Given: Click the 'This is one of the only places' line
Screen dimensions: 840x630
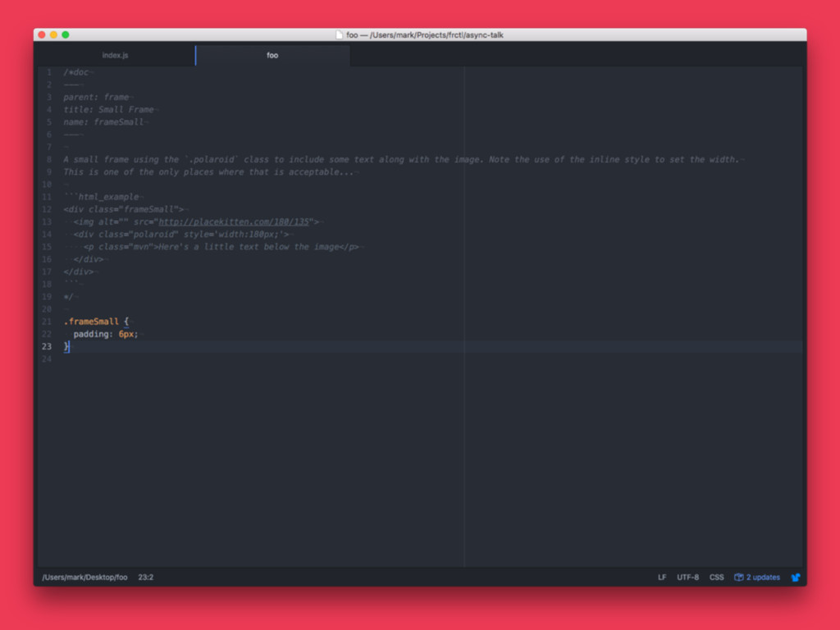Looking at the screenshot, I should point(208,172).
